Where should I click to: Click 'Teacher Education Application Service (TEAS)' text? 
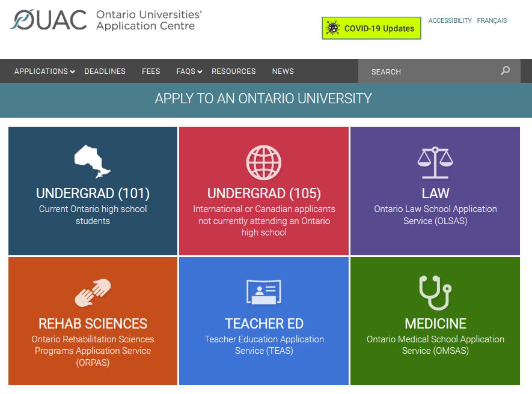264,345
